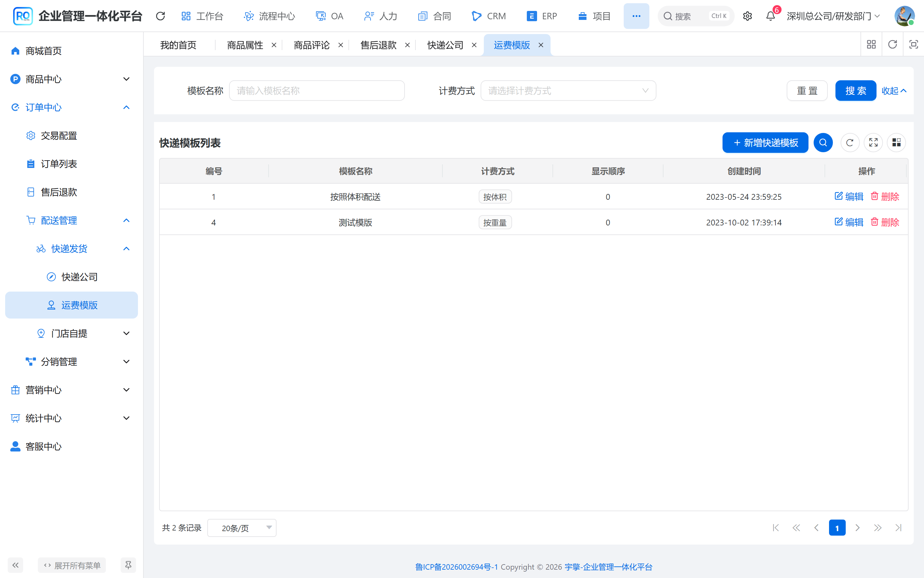The image size is (924, 578).
Task: Switch to the 售后退款 tab
Action: [378, 45]
